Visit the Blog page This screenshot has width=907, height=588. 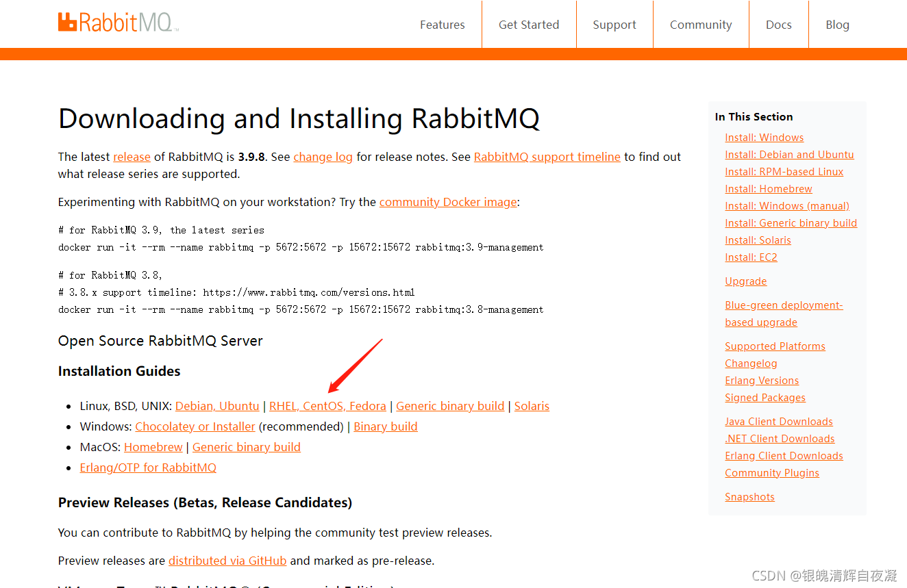(837, 25)
